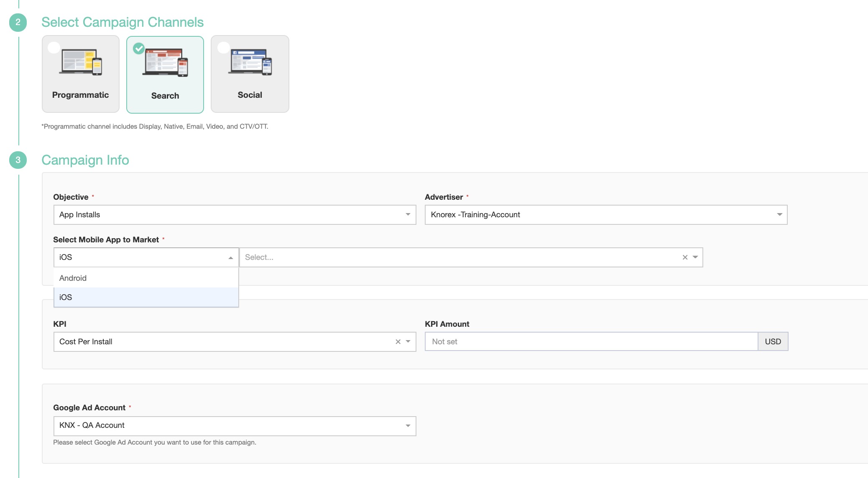Screen dimensions: 868x478
Task: Uncheck the Search channel checkmark
Action: tap(139, 48)
